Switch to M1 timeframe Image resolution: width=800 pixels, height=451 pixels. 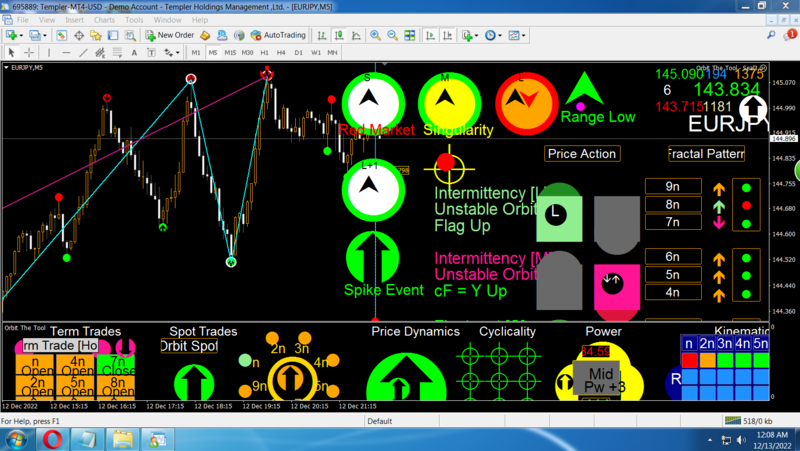pyautogui.click(x=196, y=53)
